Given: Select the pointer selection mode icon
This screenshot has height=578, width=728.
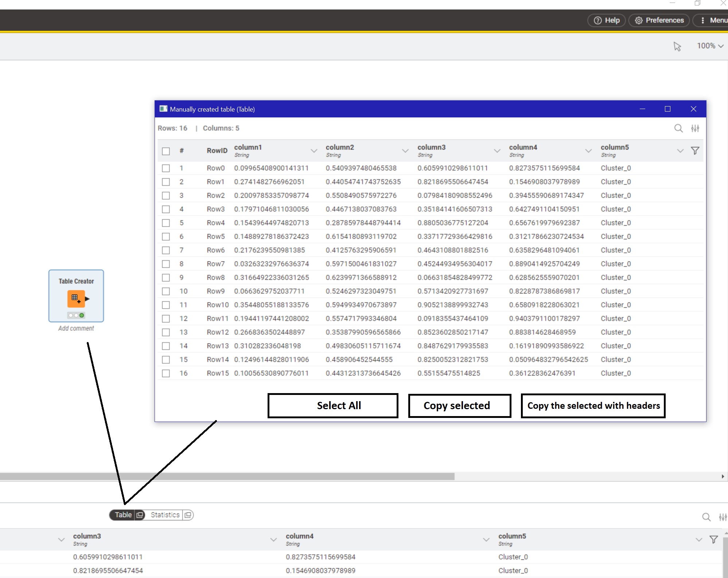Looking at the screenshot, I should tap(677, 46).
